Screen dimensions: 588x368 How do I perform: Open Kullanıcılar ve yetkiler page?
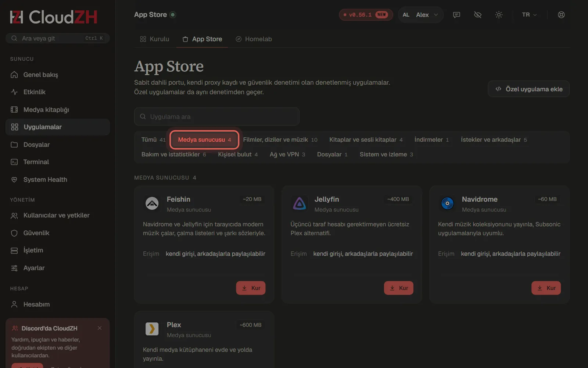pyautogui.click(x=57, y=215)
